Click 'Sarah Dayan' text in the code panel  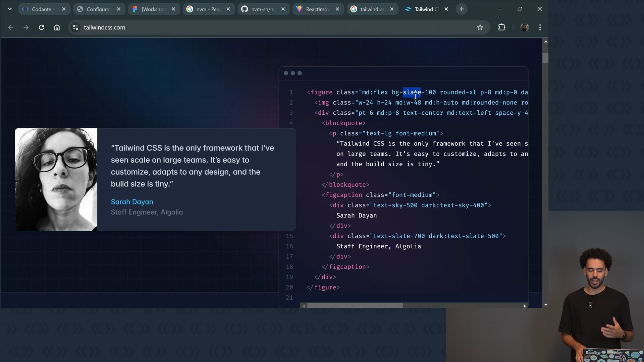pyautogui.click(x=357, y=216)
